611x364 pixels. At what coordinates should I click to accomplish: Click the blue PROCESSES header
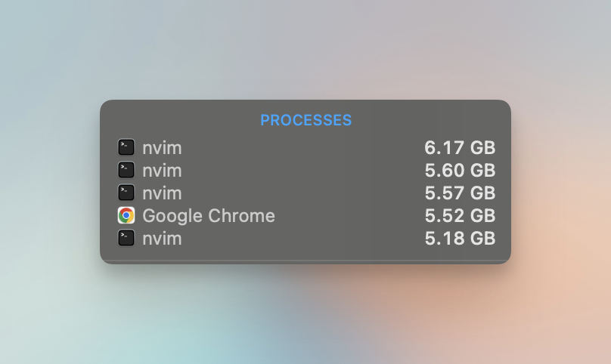[x=305, y=120]
